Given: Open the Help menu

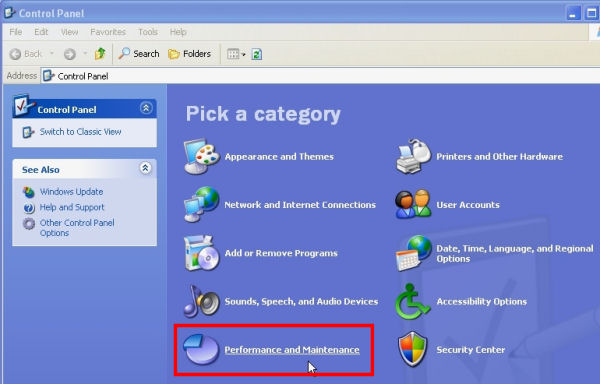Looking at the screenshot, I should click(x=178, y=32).
